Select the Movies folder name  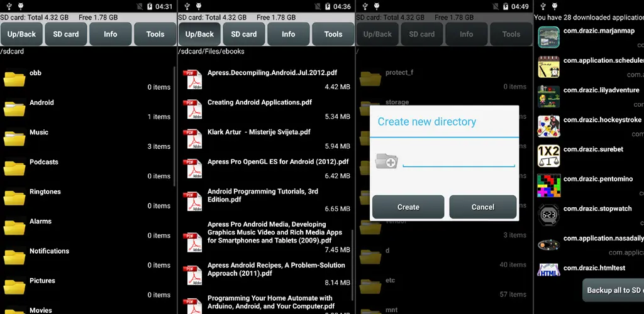tap(41, 310)
